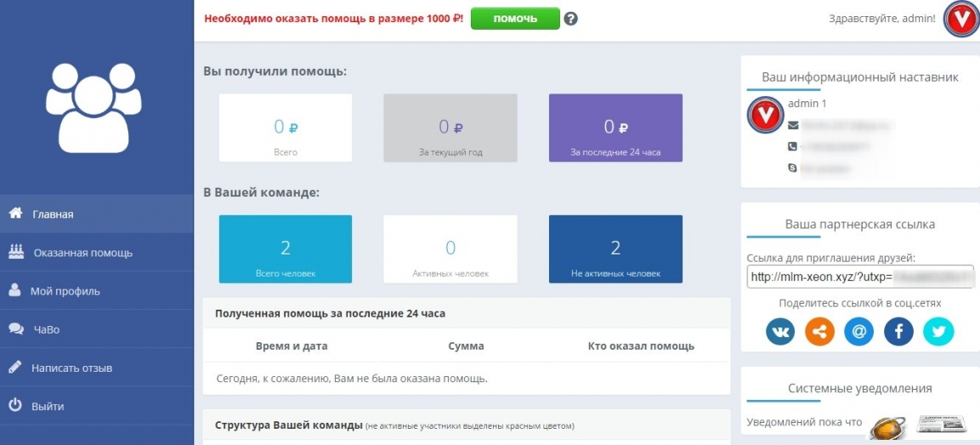Click the partner invitation link field
This screenshot has height=445, width=980.
859,277
